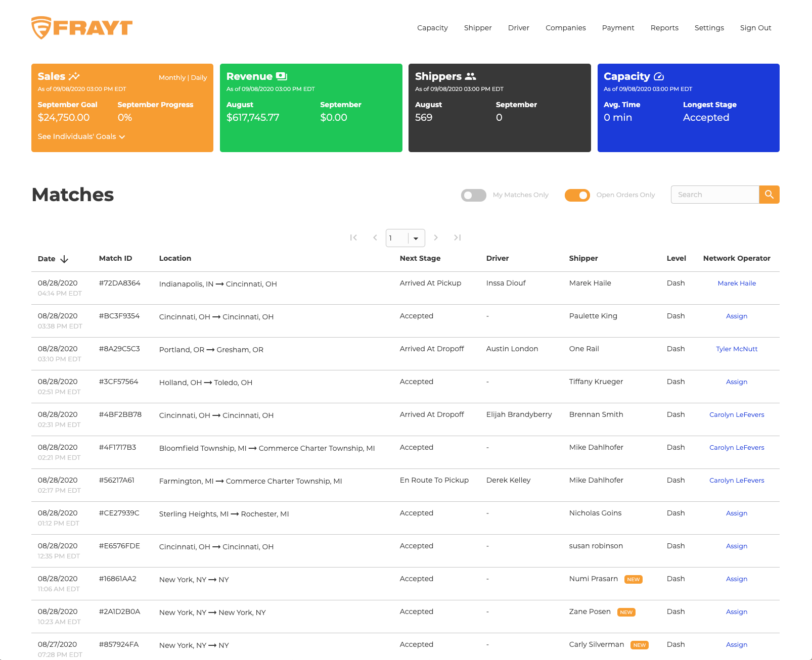The image size is (812, 660).
Task: Click the Date column sort arrow
Action: tap(64, 259)
